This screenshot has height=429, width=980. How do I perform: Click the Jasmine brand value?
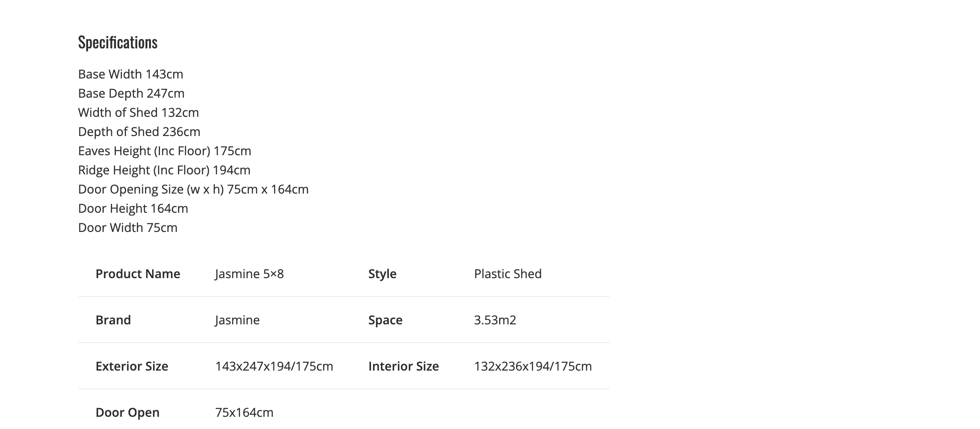click(237, 320)
